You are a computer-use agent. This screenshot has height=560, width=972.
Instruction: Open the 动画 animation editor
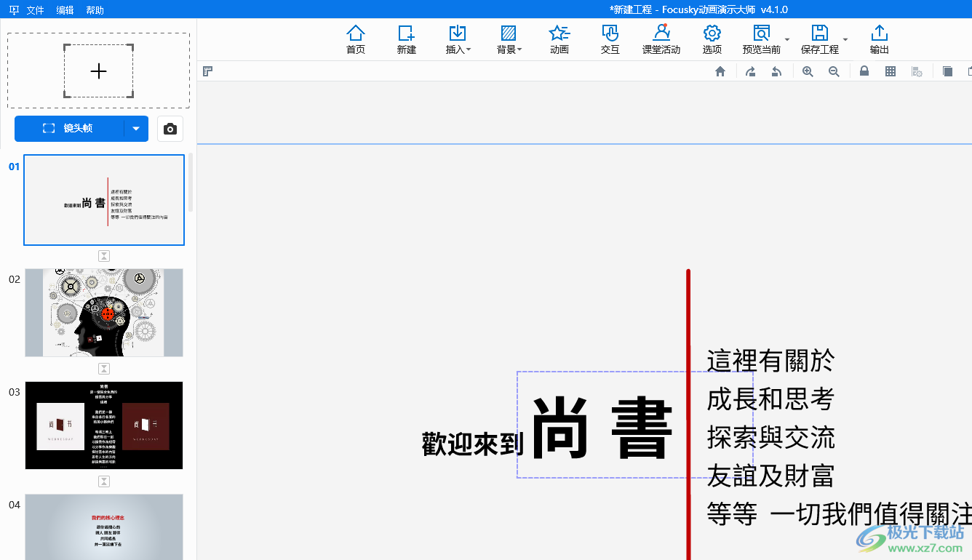(x=559, y=39)
